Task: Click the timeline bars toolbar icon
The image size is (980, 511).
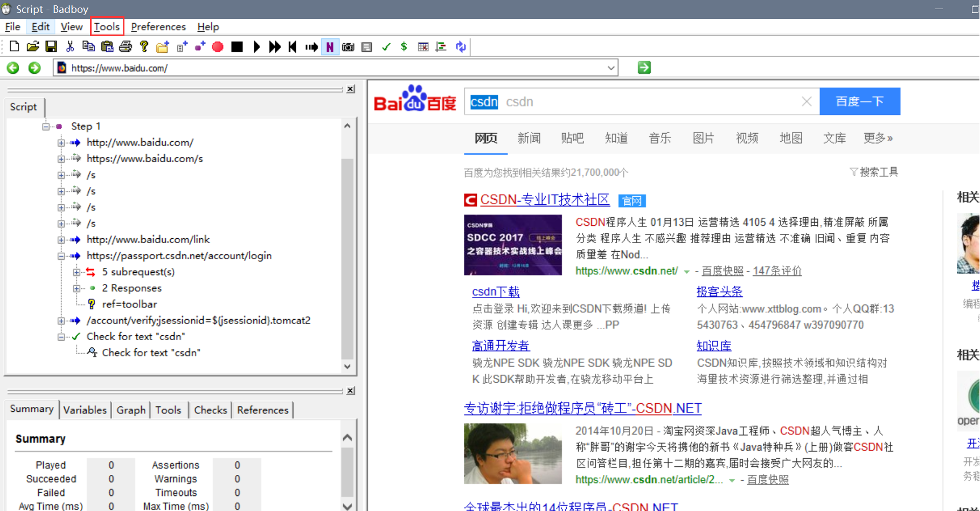Action: [x=441, y=47]
